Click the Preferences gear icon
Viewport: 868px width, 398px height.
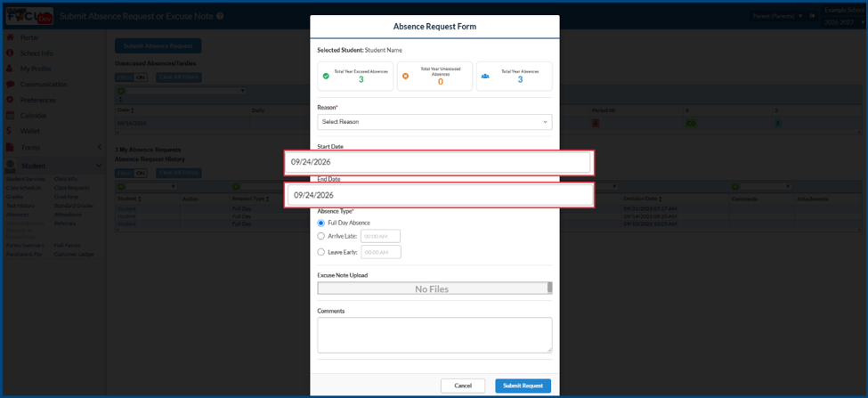coord(10,100)
